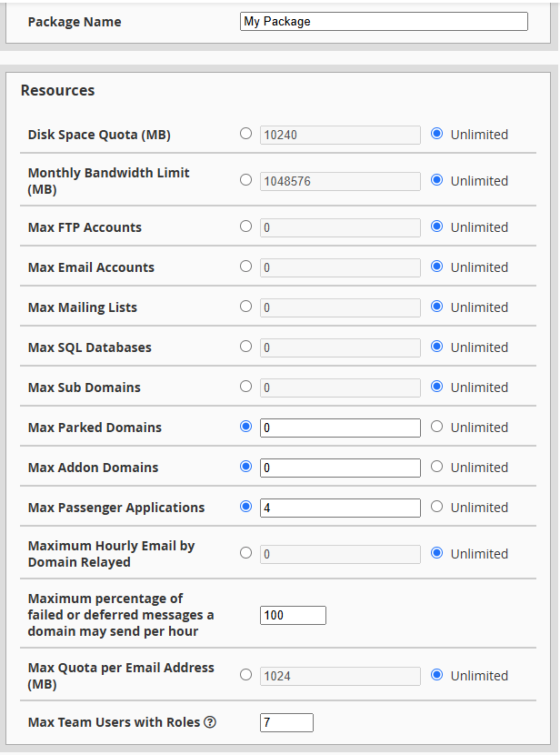This screenshot has height=755, width=560.
Task: Click the Package Name text field
Action: (x=384, y=22)
